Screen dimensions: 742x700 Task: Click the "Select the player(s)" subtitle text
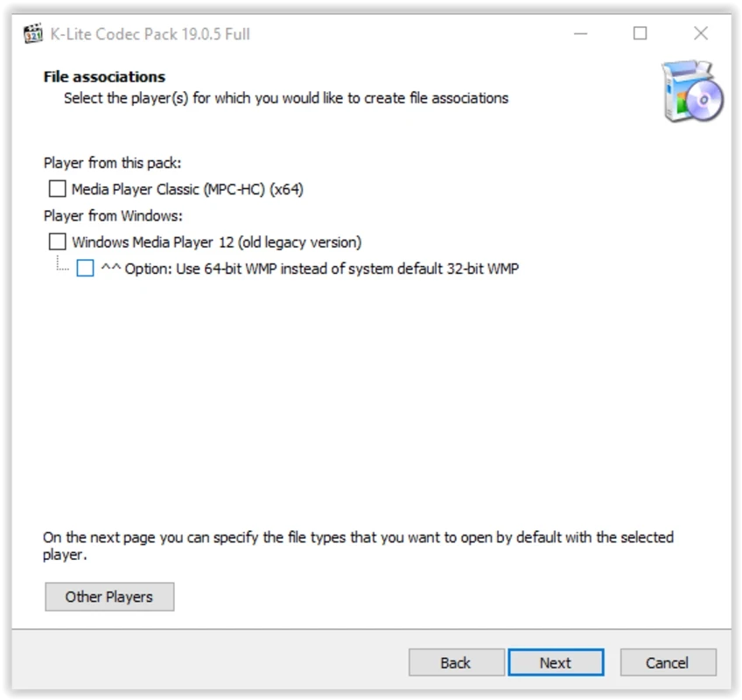point(285,98)
